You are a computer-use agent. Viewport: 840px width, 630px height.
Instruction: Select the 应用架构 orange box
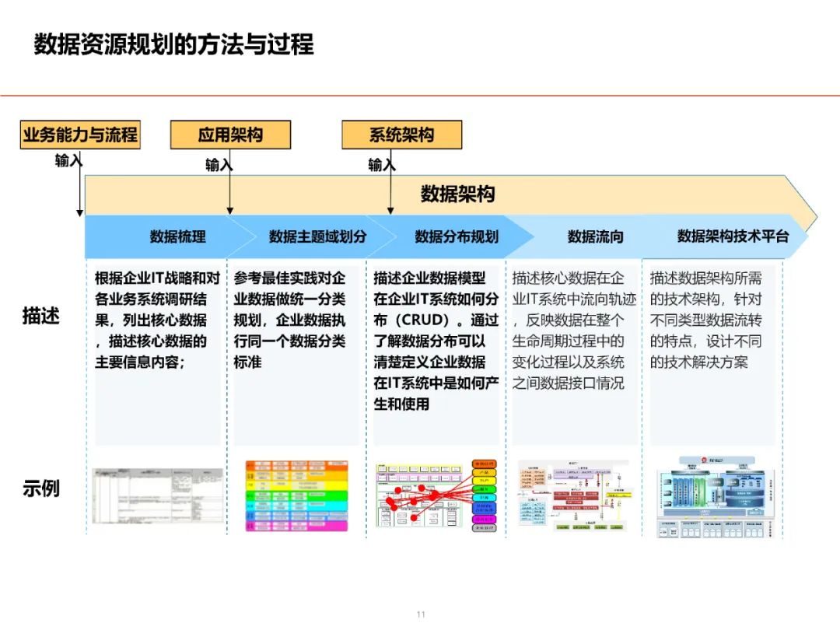(x=231, y=135)
